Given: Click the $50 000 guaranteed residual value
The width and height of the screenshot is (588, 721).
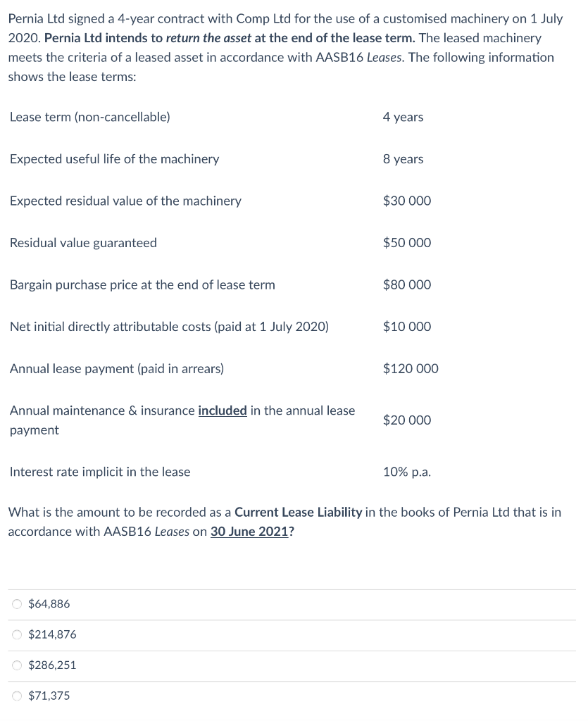Looking at the screenshot, I should click(406, 242).
